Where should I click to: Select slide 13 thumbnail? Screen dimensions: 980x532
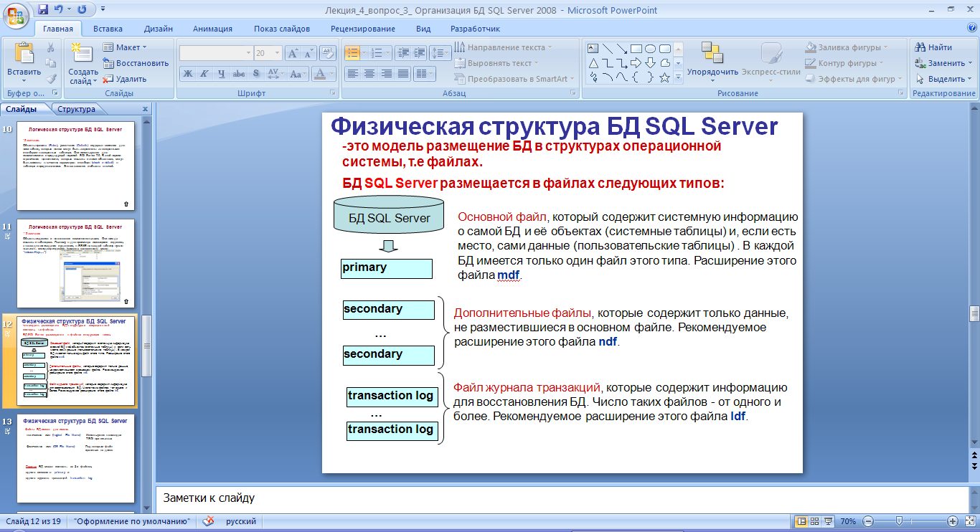(x=75, y=457)
